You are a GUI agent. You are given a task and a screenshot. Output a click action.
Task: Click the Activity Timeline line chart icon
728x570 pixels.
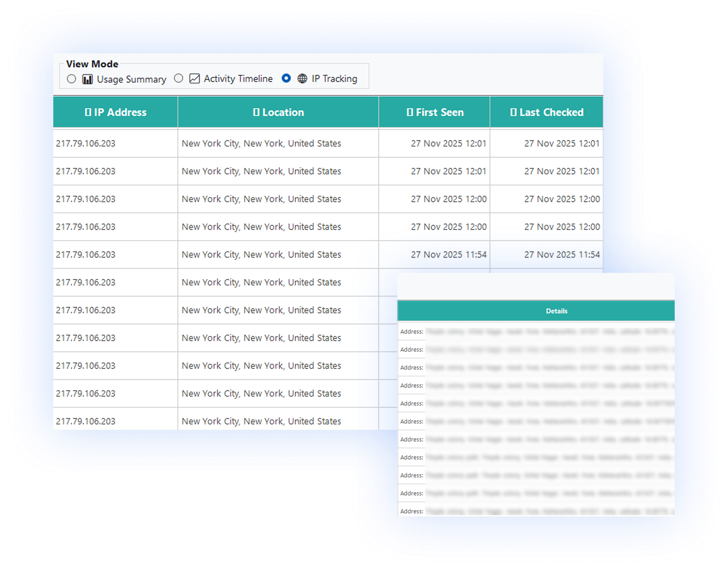pyautogui.click(x=194, y=79)
